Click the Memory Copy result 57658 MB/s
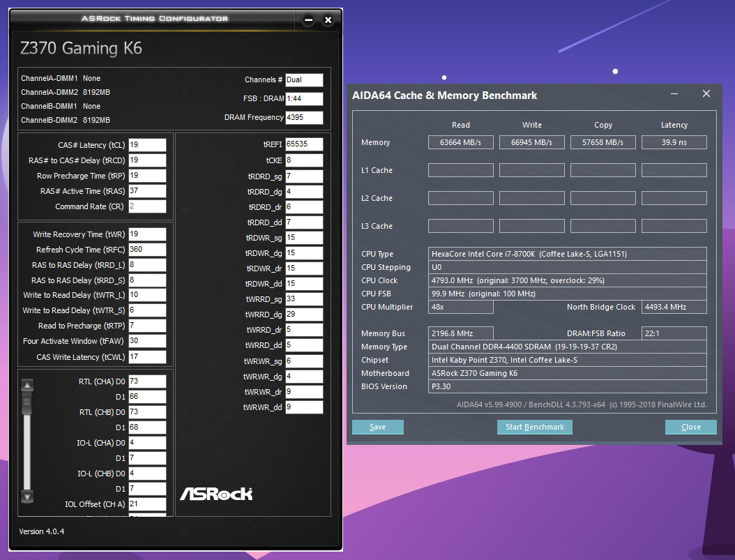Screen dimensions: 735x560 click(603, 142)
